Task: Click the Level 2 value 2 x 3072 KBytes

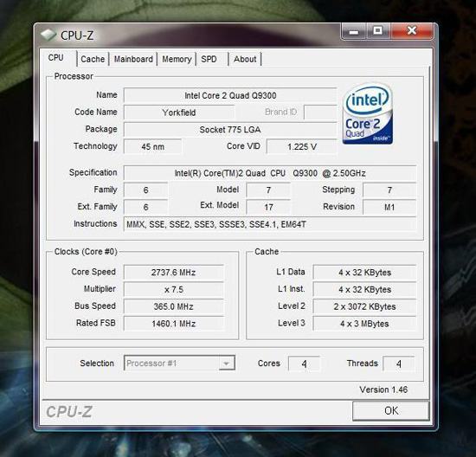Action: pos(364,306)
